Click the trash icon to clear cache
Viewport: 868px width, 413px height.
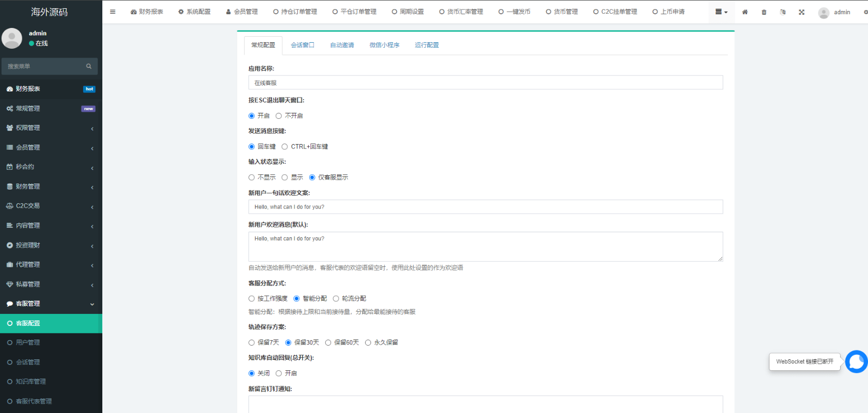[763, 12]
